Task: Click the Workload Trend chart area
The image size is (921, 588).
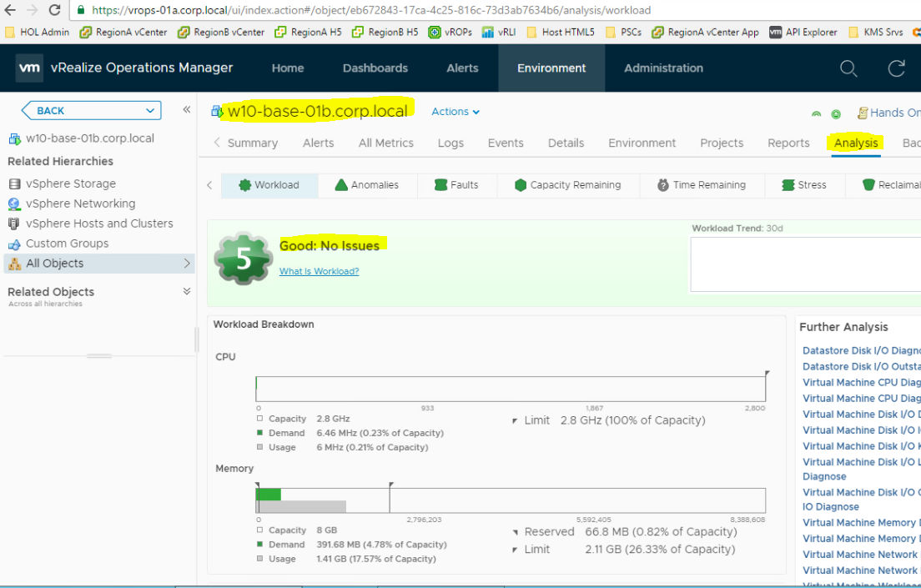Action: tap(806, 264)
